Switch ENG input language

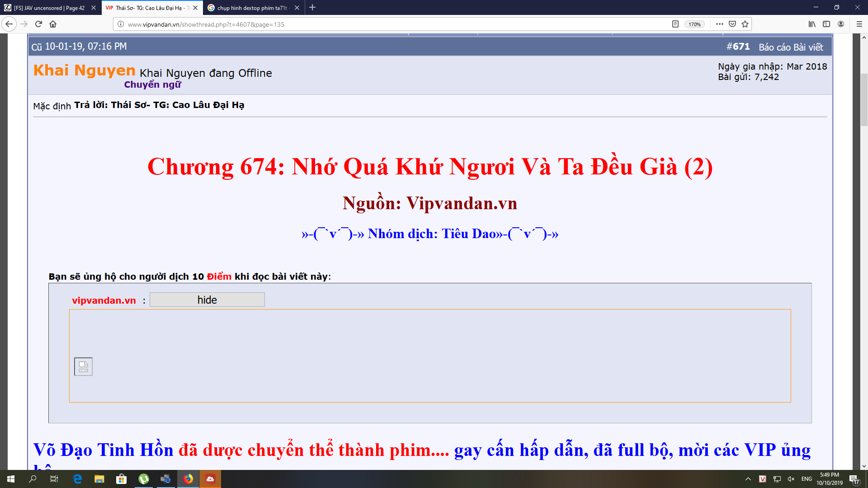[x=807, y=479]
